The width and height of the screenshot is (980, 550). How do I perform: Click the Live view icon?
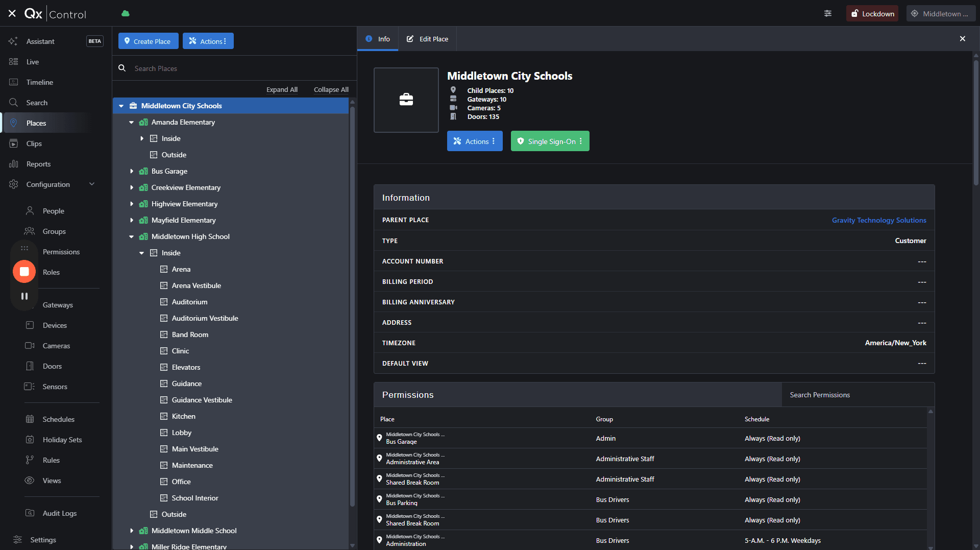pos(14,62)
